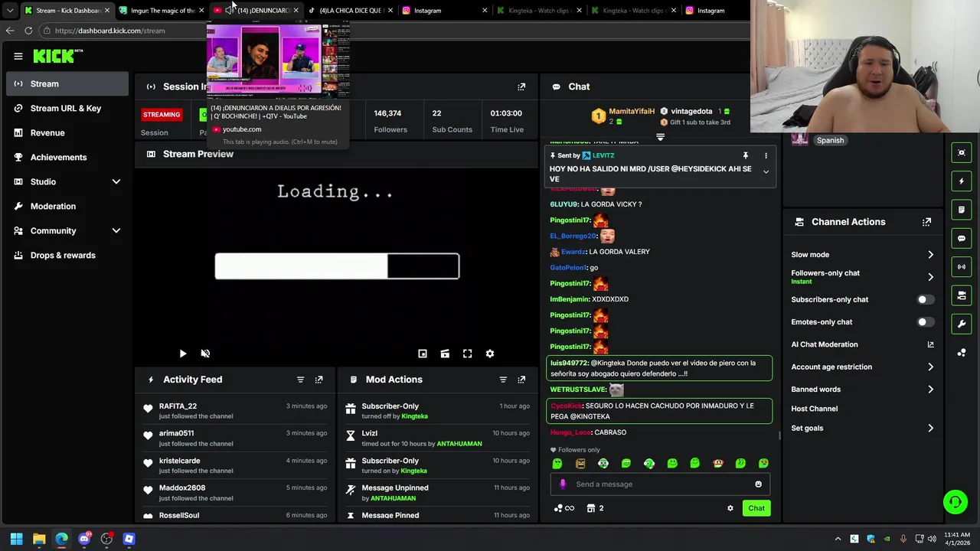Image resolution: width=980 pixels, height=551 pixels.
Task: Pop out the Session Info panel
Action: 521,86
